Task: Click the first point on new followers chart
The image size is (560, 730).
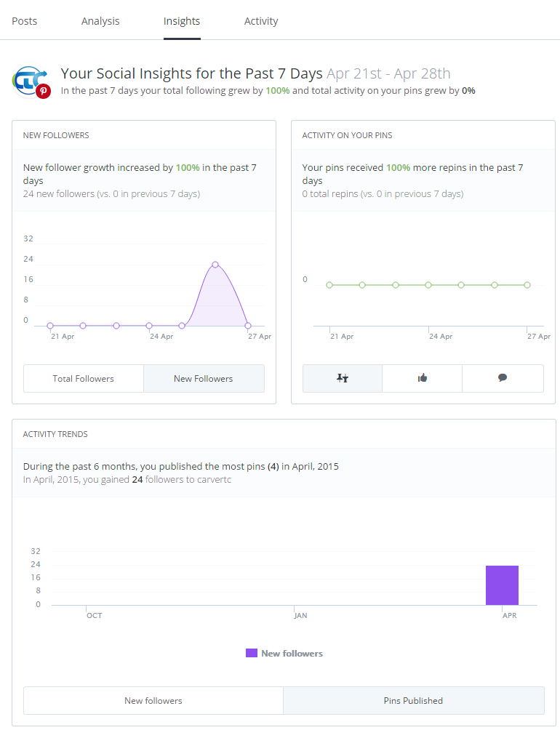Action: pyautogui.click(x=50, y=326)
